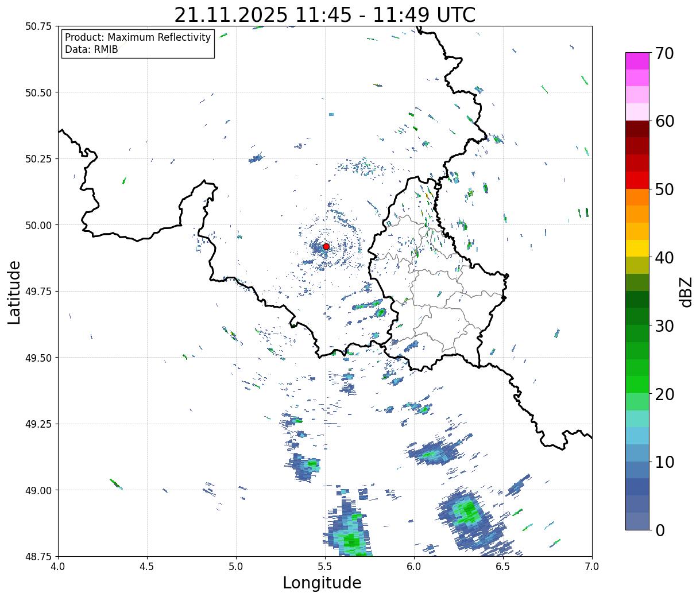Click the 6.5 longitude tick label

503,567
